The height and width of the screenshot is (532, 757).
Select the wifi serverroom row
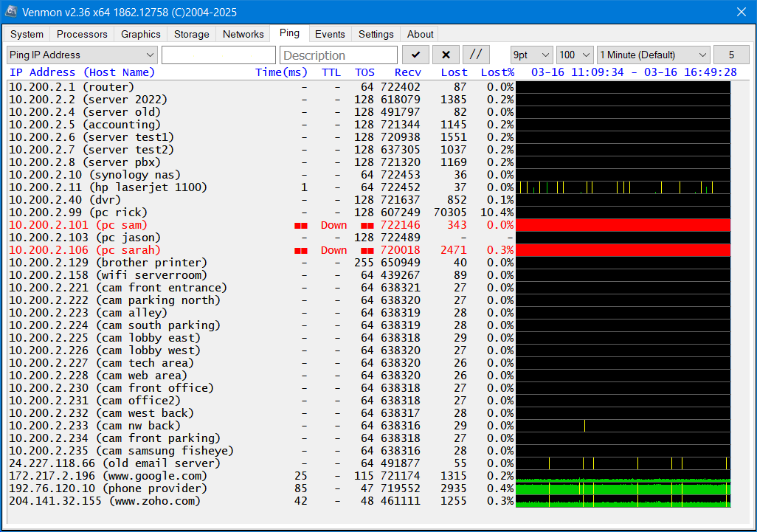pos(370,275)
